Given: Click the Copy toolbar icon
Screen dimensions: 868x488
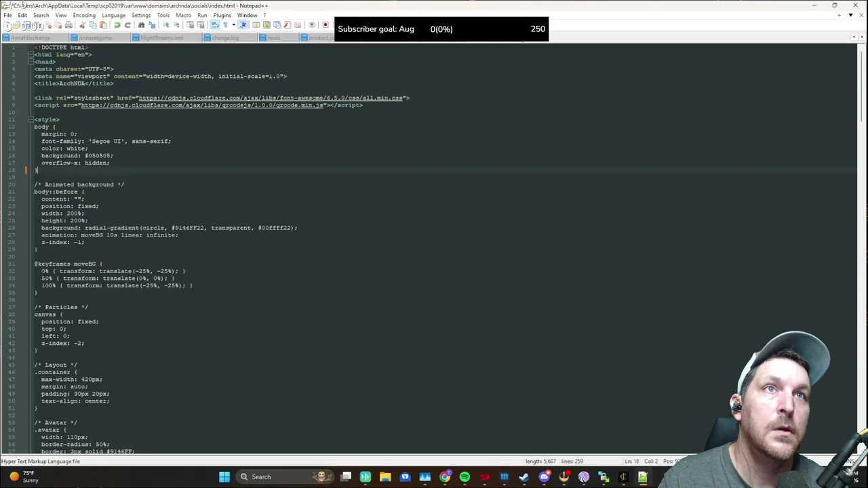Looking at the screenshot, I should pos(93,26).
